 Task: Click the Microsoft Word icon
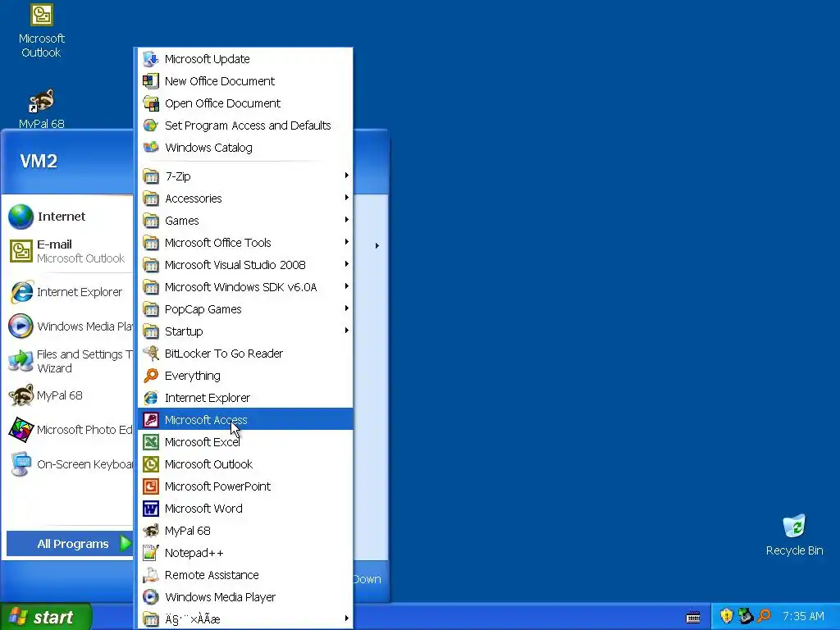click(151, 509)
